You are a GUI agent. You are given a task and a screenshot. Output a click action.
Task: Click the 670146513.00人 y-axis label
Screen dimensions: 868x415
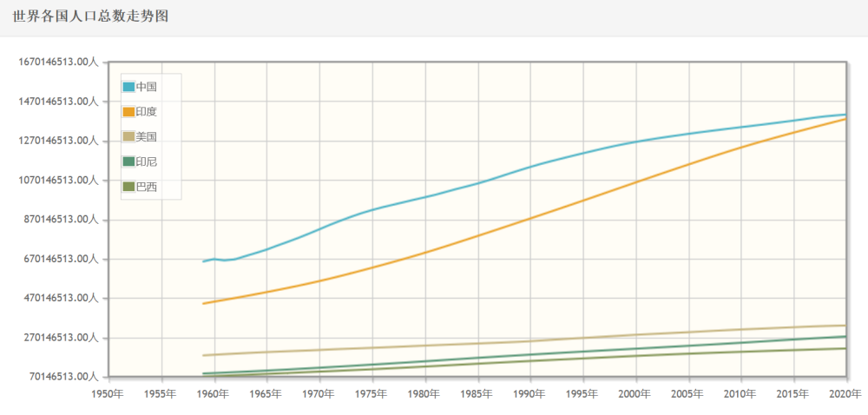[x=61, y=259]
